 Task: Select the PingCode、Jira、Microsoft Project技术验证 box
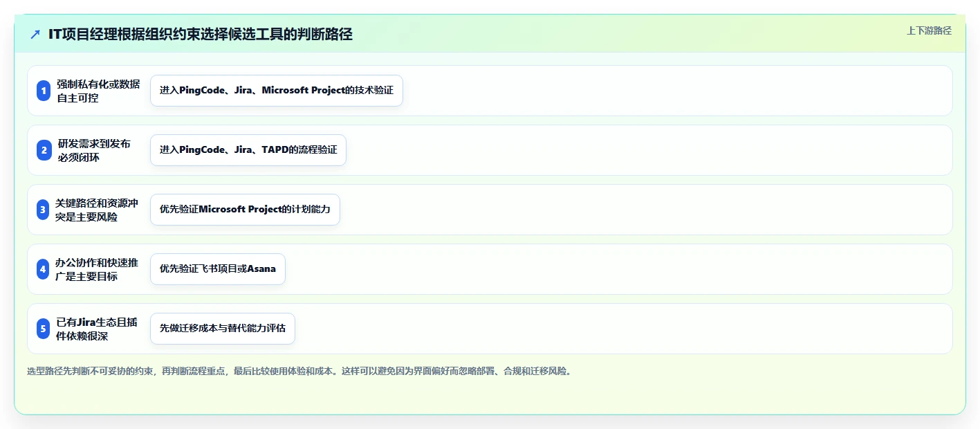coord(277,91)
